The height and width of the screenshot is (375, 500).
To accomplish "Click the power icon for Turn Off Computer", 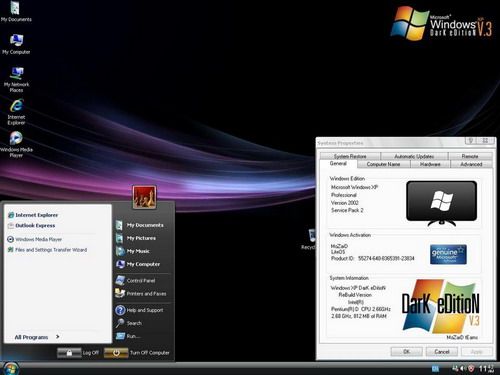I will pos(116,353).
